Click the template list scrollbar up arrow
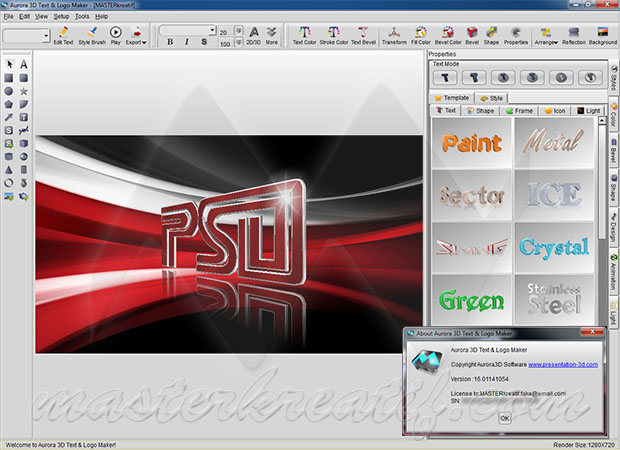This screenshot has width=620, height=450. pyautogui.click(x=602, y=120)
